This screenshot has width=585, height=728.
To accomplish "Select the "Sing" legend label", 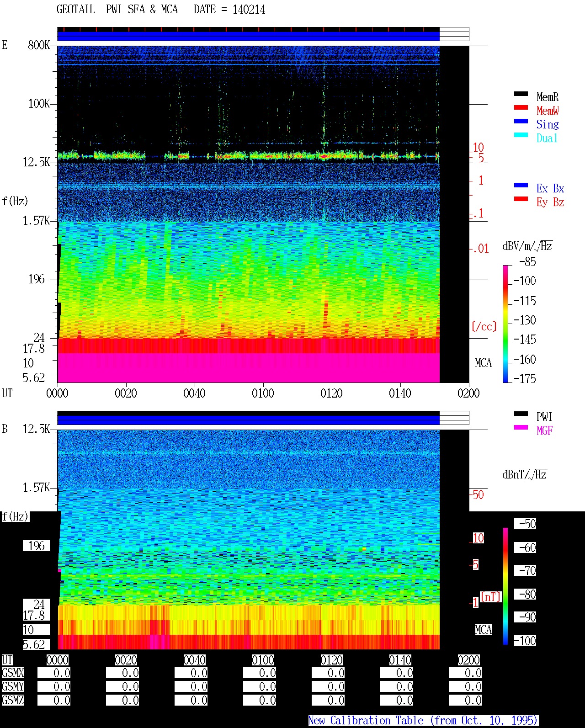I will (548, 124).
